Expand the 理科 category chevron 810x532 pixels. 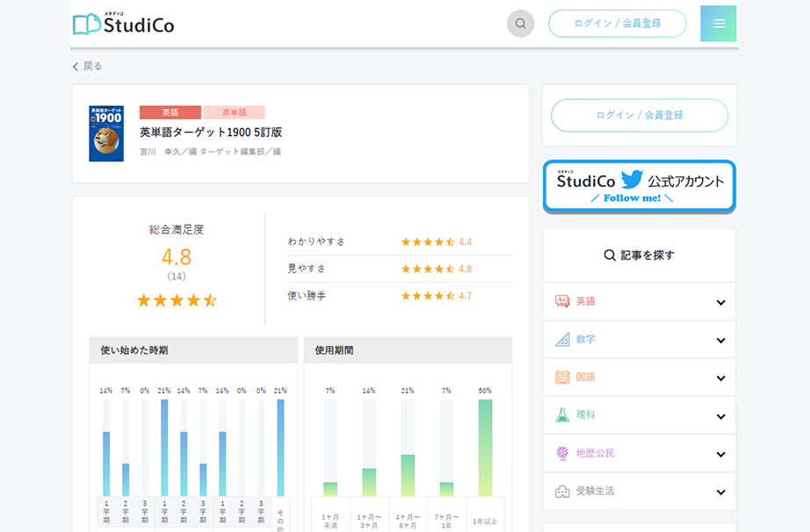[x=720, y=416]
